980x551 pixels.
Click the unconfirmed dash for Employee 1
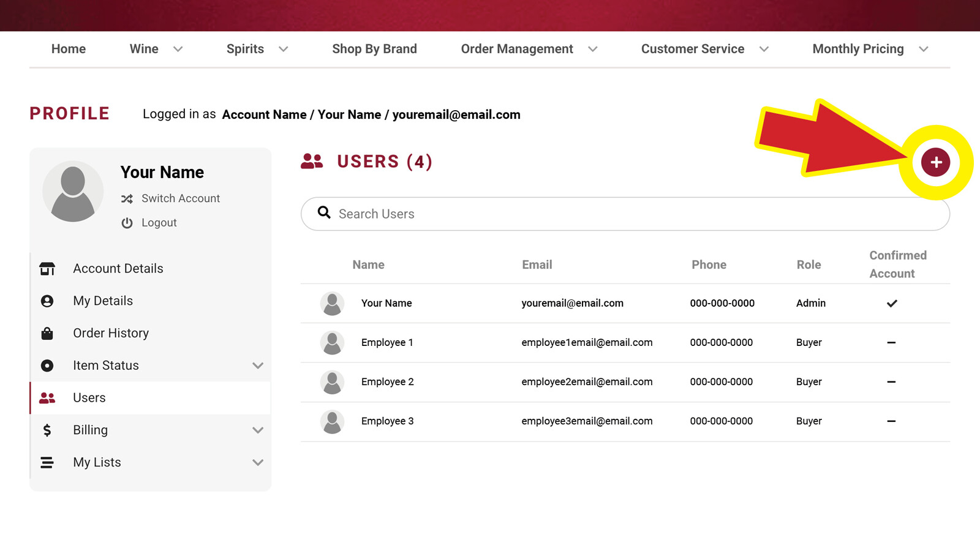pos(891,342)
